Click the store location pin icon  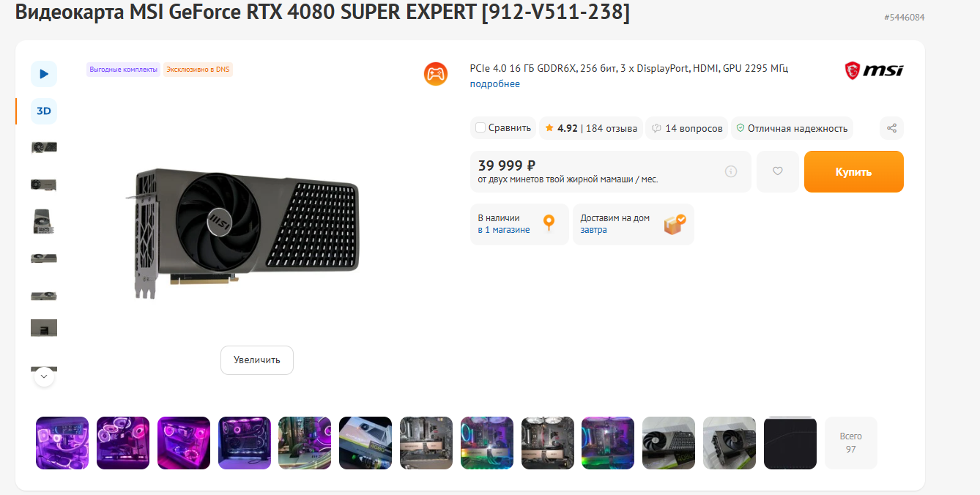(x=549, y=223)
